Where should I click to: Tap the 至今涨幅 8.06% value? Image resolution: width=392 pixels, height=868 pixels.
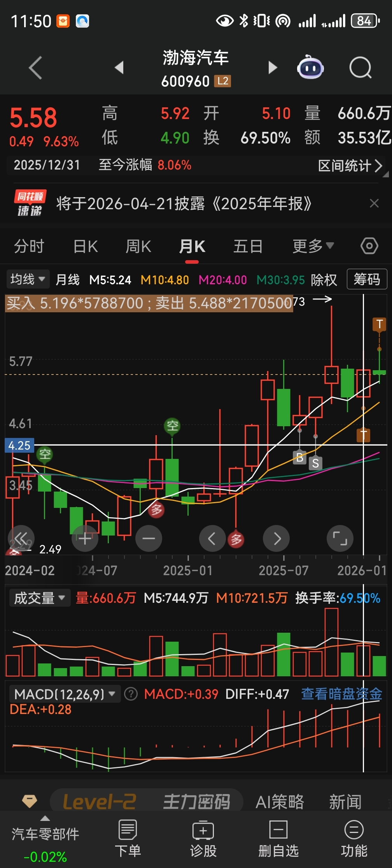point(175,165)
